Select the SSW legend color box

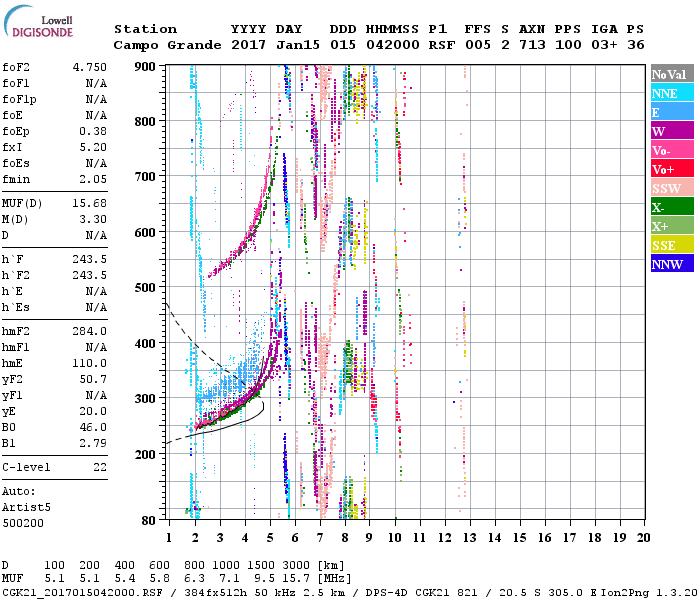pyautogui.click(x=669, y=188)
